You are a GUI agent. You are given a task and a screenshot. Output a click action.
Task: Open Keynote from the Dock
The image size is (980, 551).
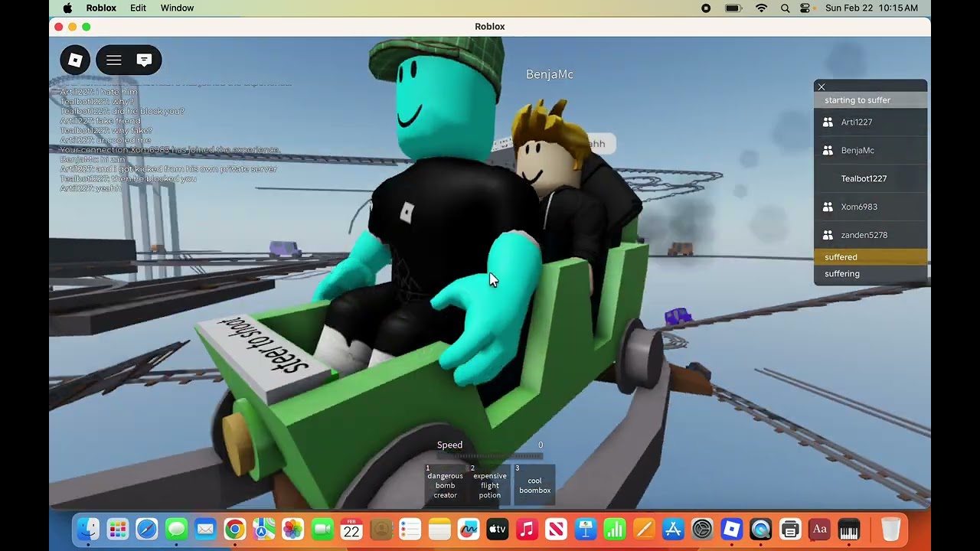pyautogui.click(x=586, y=529)
